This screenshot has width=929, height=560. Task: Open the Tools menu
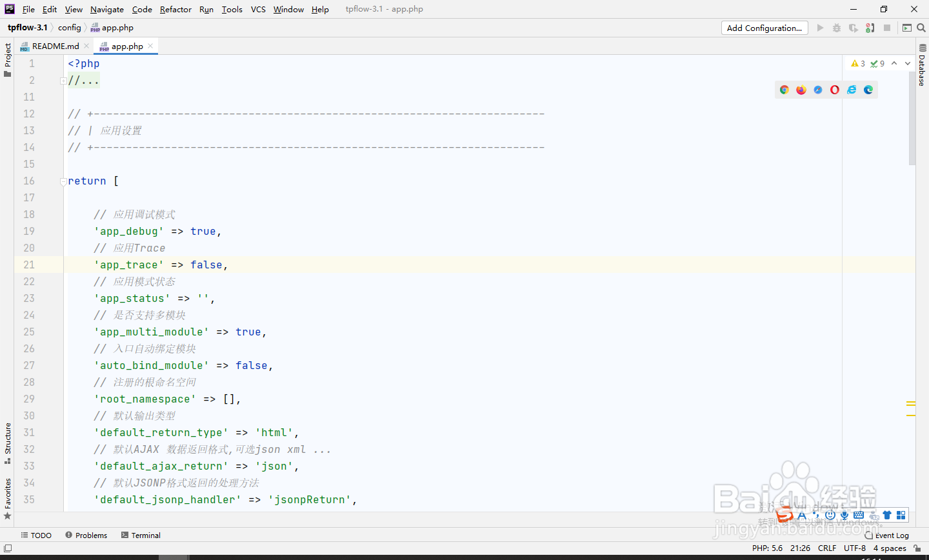coord(232,9)
